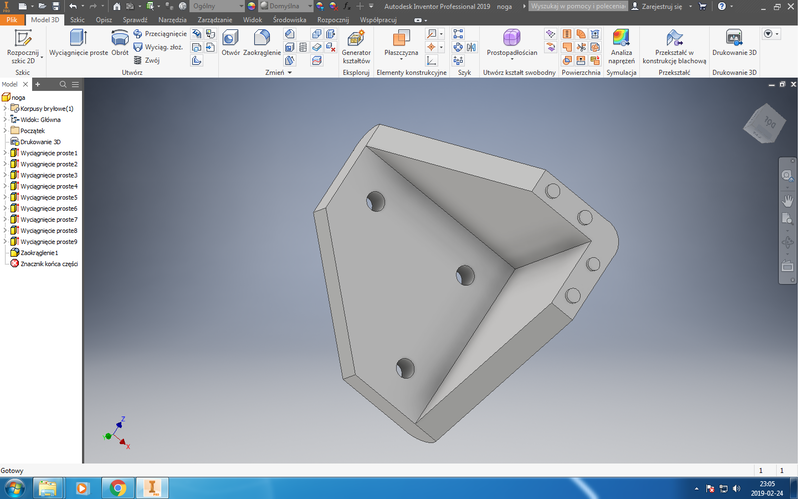
Task: Click the help search input field
Action: tap(578, 6)
